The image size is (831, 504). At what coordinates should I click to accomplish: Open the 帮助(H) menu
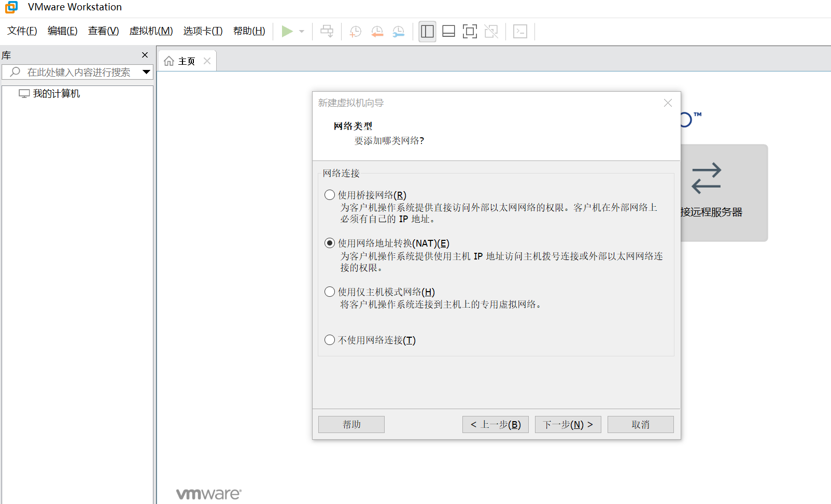249,31
